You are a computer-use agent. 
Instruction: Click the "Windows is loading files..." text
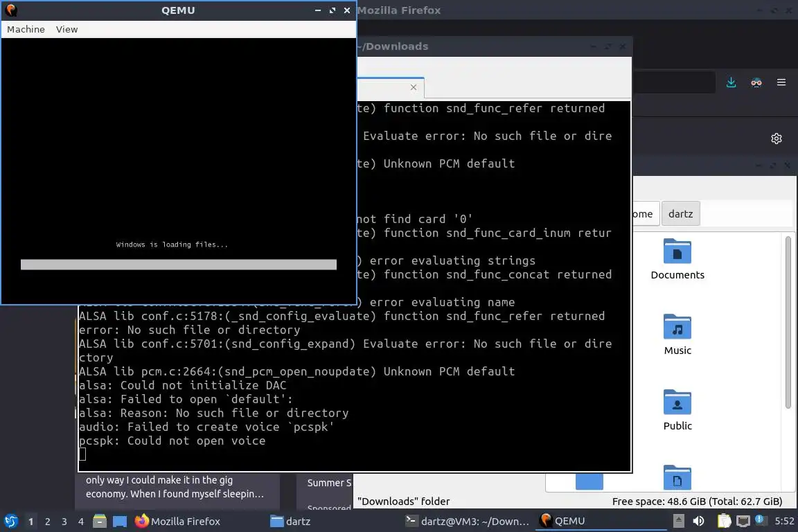click(x=172, y=245)
